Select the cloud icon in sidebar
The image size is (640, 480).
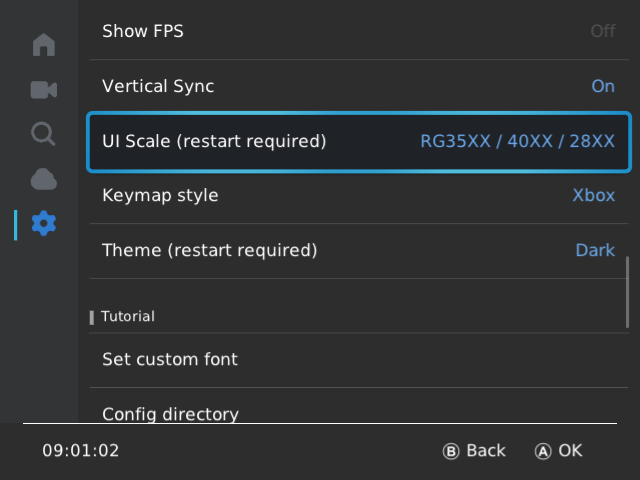pyautogui.click(x=44, y=179)
